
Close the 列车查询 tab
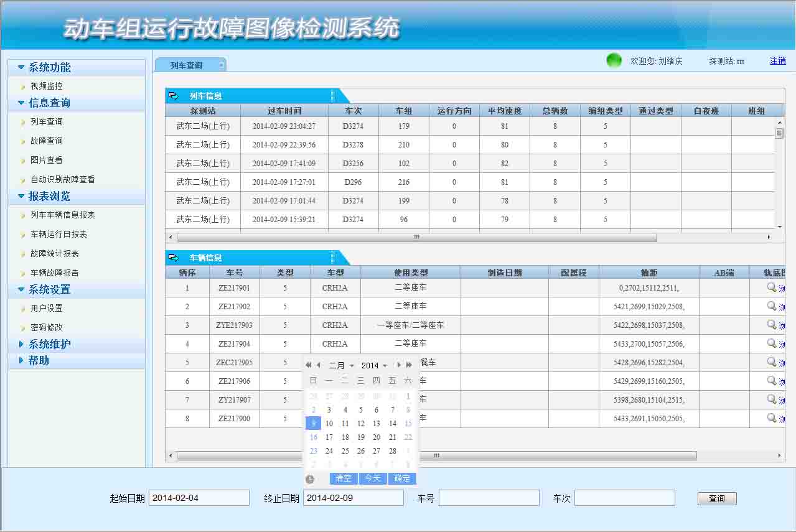pos(221,65)
